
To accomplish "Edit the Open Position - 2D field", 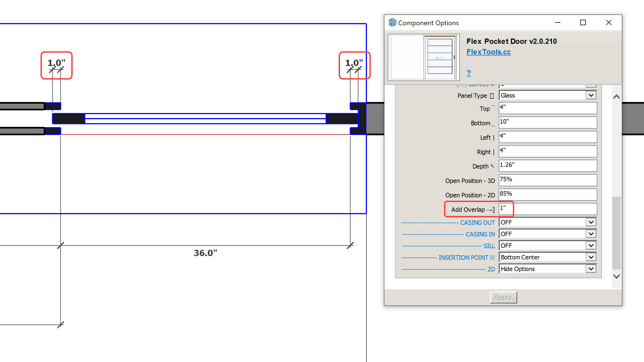I will 547,195.
